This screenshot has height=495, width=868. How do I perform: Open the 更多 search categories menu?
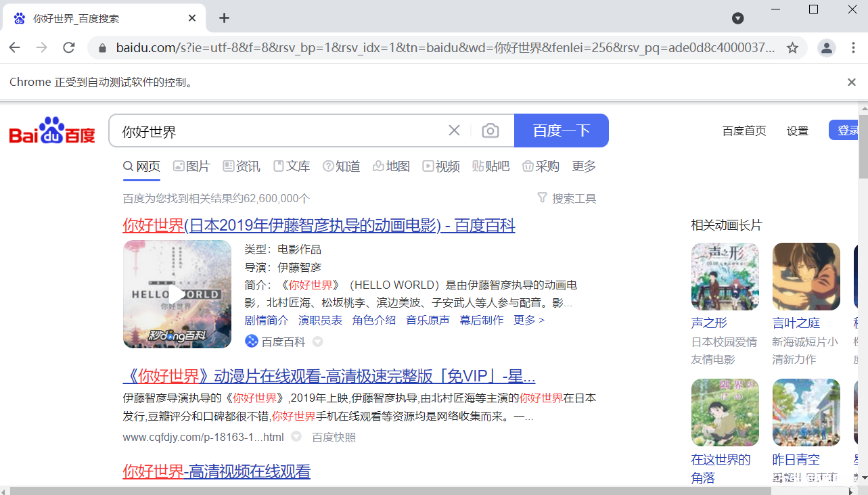coord(583,166)
